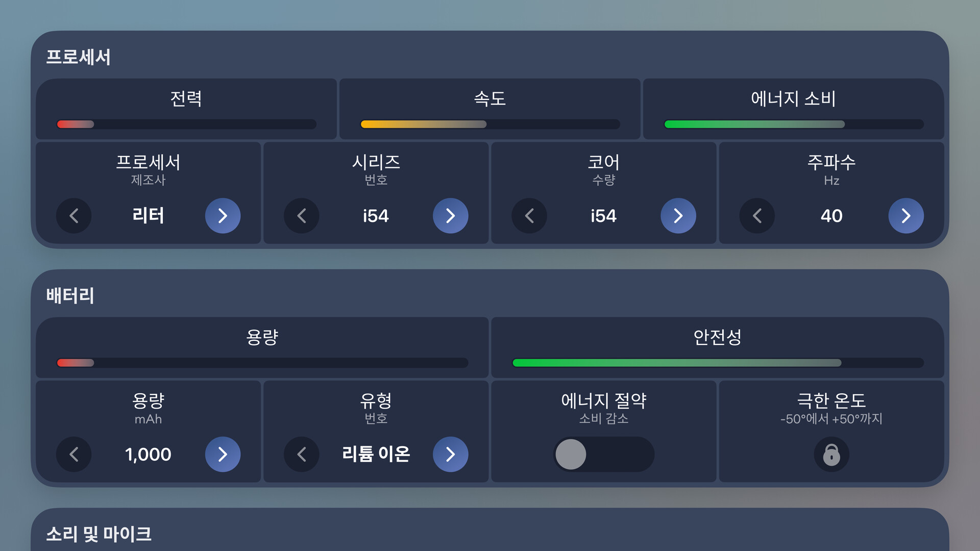Advance 시리즈 번호 to next value
Viewport: 980px width, 551px height.
tap(450, 216)
